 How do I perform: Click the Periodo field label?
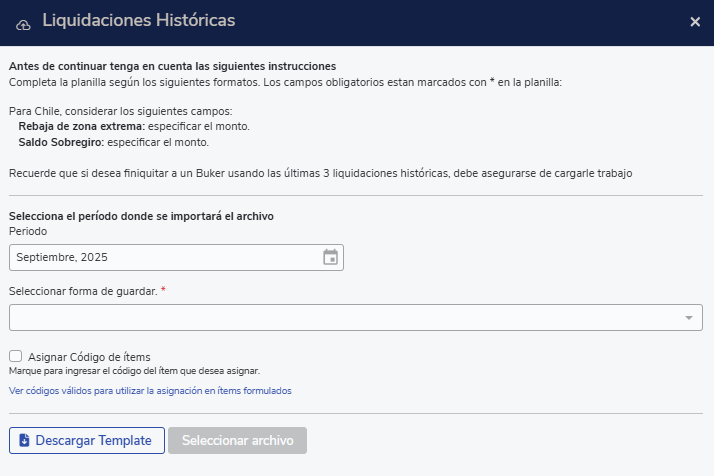click(28, 231)
